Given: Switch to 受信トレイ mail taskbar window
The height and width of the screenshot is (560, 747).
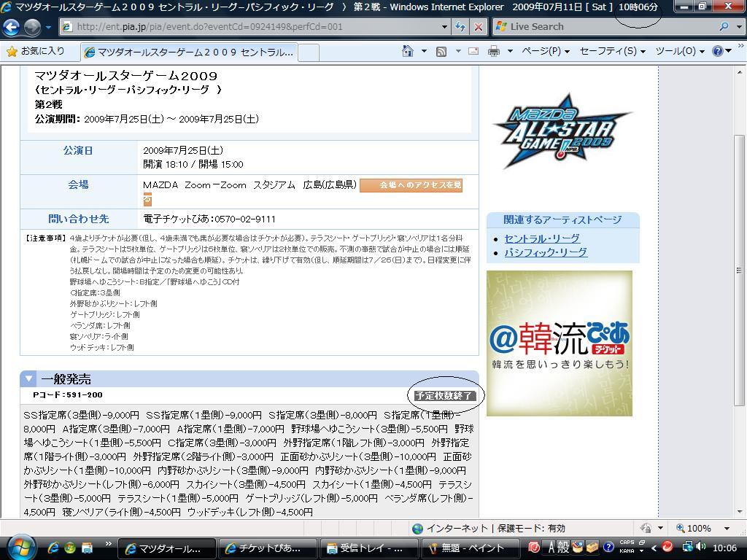Looking at the screenshot, I should [x=368, y=548].
